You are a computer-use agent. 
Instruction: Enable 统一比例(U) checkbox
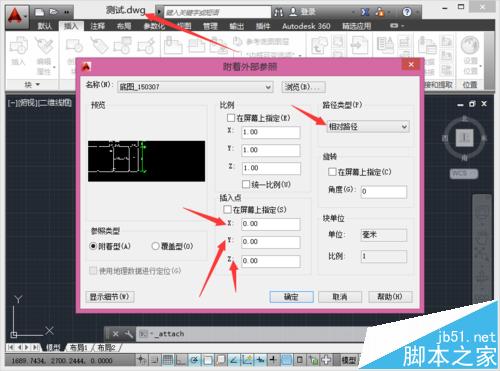pos(246,184)
